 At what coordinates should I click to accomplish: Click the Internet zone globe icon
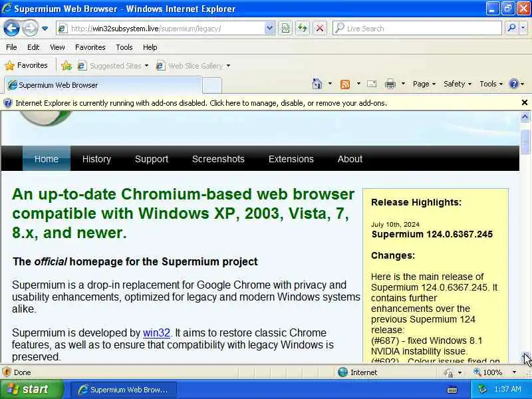(x=342, y=372)
